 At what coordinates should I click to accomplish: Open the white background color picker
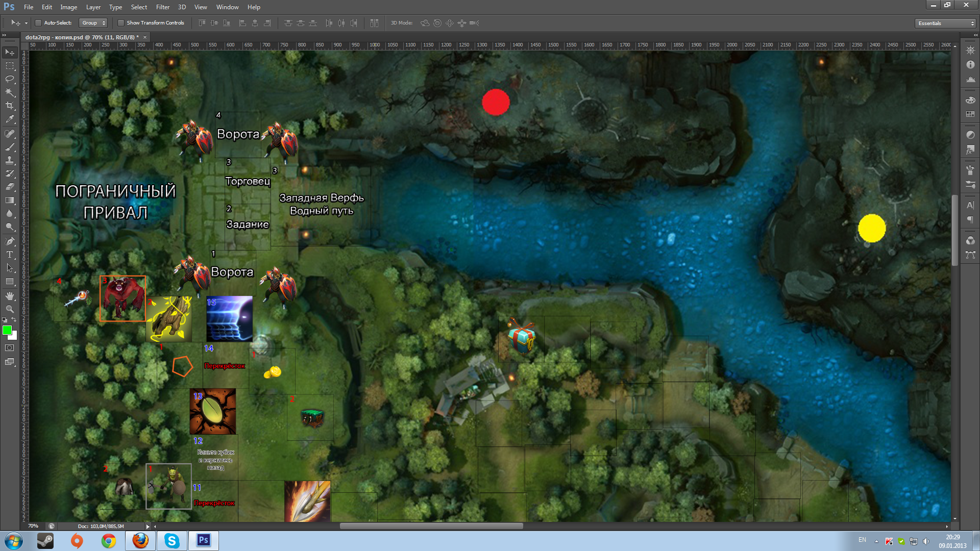pyautogui.click(x=14, y=336)
